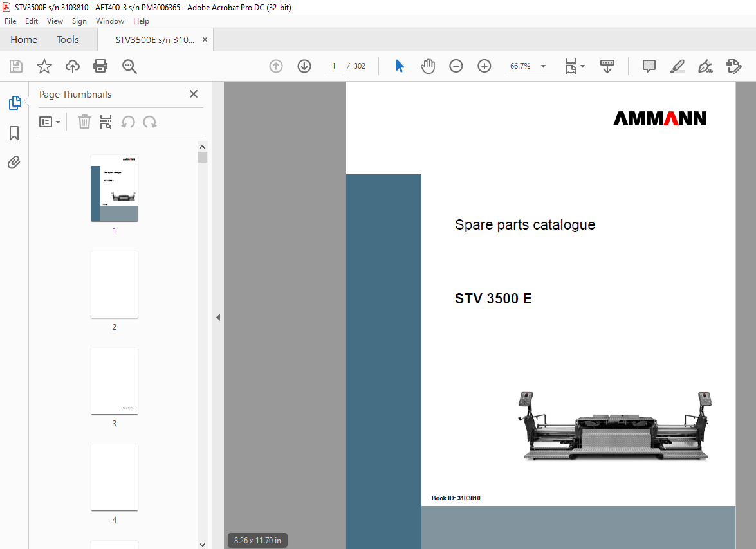Click the 66.7% zoom value field
Viewport: 756px width, 549px height.
[521, 66]
